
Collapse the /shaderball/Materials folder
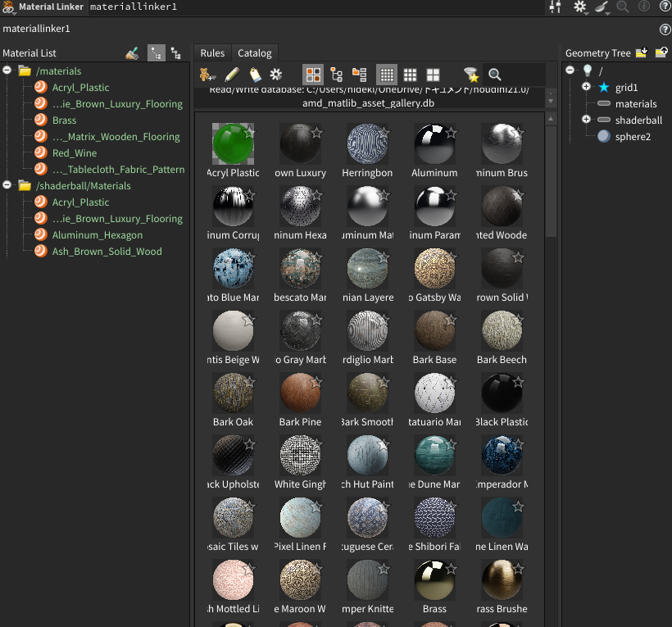pyautogui.click(x=7, y=184)
